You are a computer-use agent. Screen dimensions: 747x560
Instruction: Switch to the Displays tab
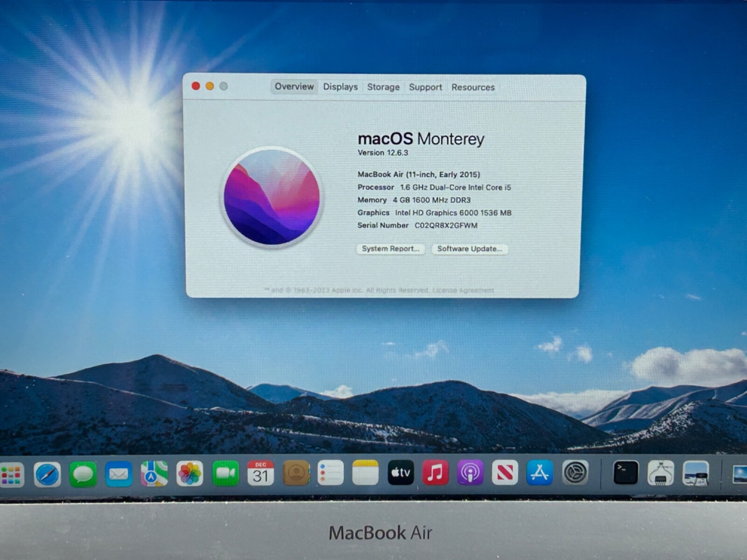pyautogui.click(x=340, y=87)
